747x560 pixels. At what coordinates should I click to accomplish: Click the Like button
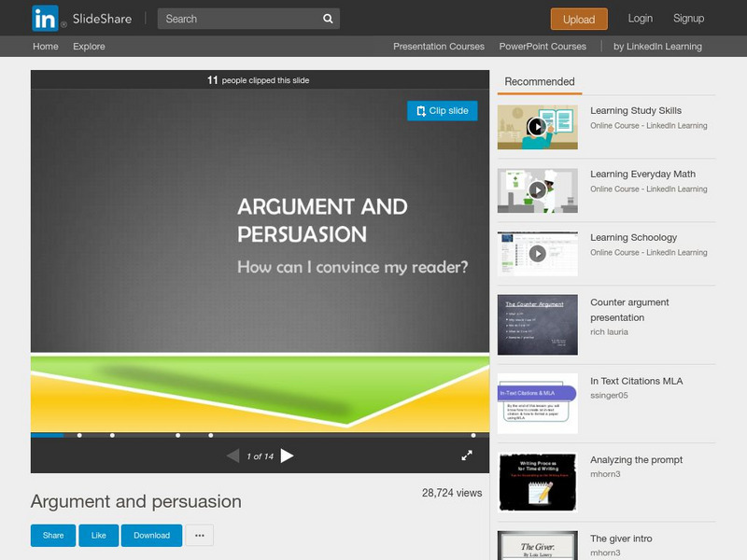tap(99, 535)
